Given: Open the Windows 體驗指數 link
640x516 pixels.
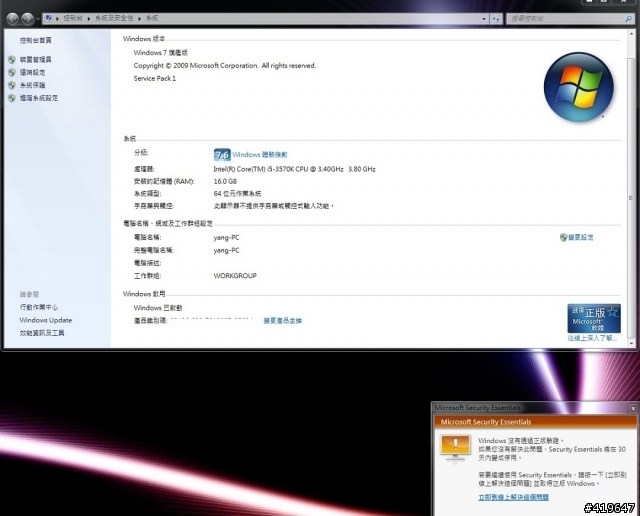Looking at the screenshot, I should click(x=260, y=155).
